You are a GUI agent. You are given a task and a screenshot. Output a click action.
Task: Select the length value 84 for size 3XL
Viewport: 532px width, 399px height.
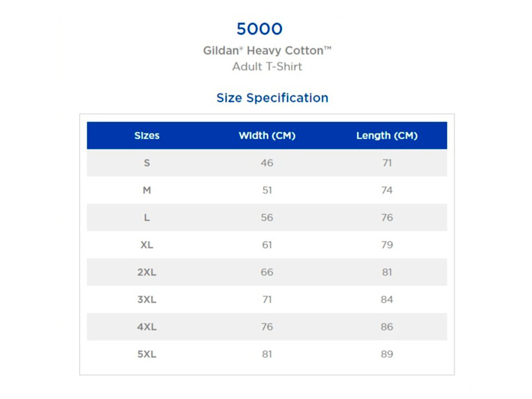(387, 300)
